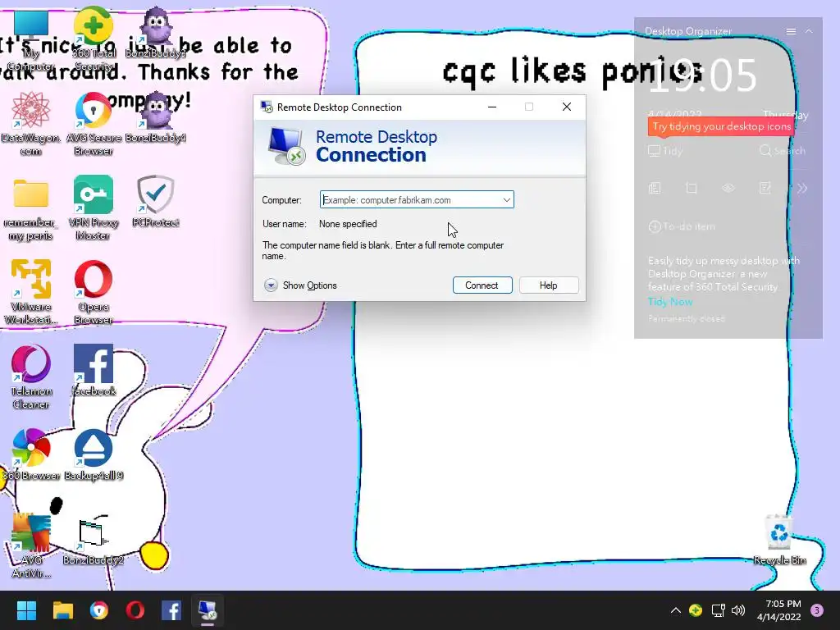Select the AVG AntiVirus desktop shortcut

(x=31, y=546)
